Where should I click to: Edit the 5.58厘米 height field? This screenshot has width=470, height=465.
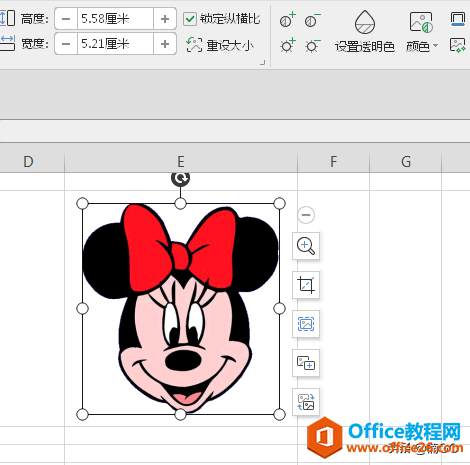pos(115,19)
